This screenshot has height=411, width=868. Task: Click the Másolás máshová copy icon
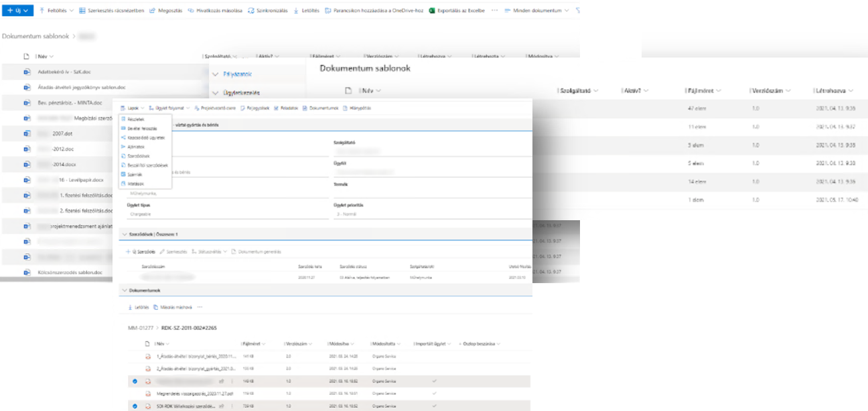tap(155, 307)
